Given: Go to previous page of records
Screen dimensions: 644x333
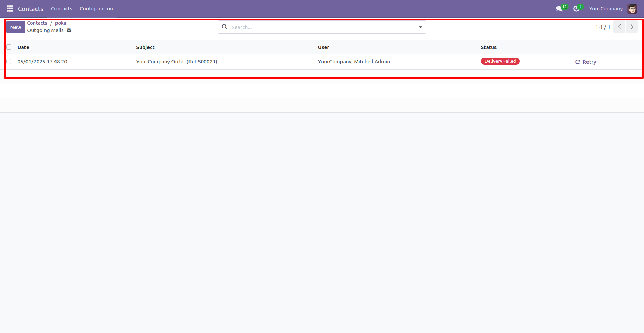Looking at the screenshot, I should click(x=619, y=27).
